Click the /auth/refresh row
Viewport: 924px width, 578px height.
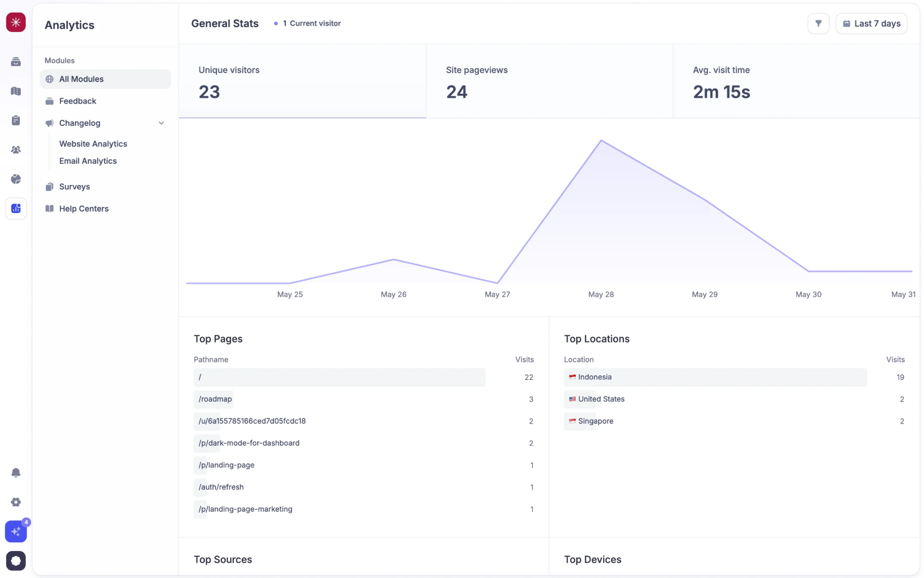click(363, 487)
